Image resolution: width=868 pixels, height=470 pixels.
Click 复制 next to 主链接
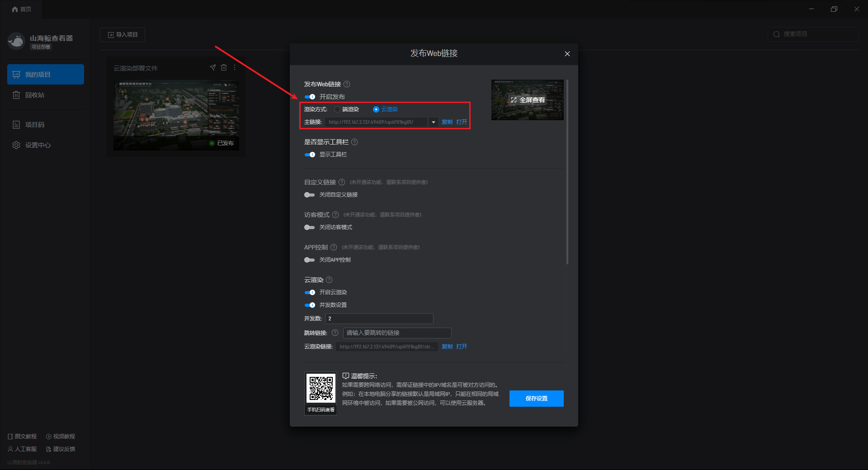pos(447,122)
